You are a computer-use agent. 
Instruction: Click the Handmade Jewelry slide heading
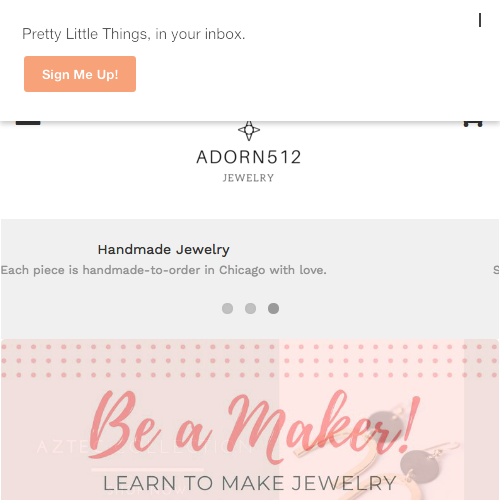click(x=163, y=250)
